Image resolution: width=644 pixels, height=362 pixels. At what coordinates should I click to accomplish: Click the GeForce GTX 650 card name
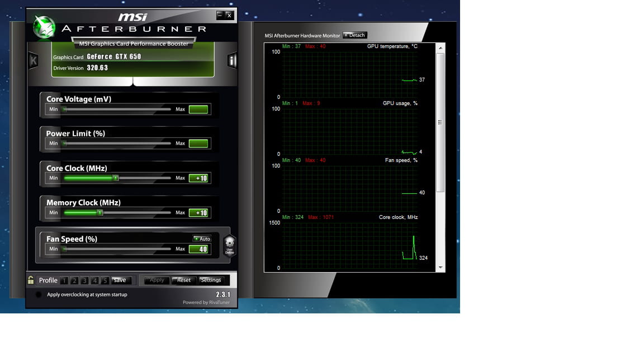point(114,56)
